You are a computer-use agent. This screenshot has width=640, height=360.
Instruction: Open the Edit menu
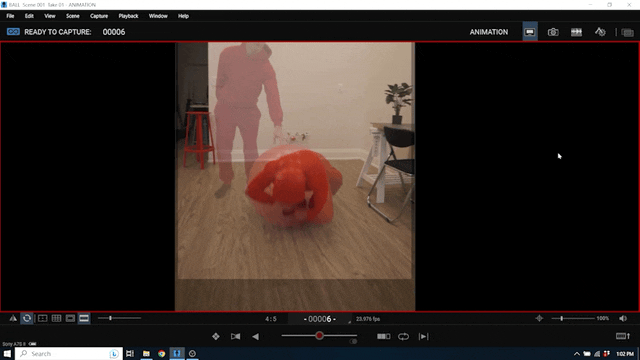tap(29, 16)
